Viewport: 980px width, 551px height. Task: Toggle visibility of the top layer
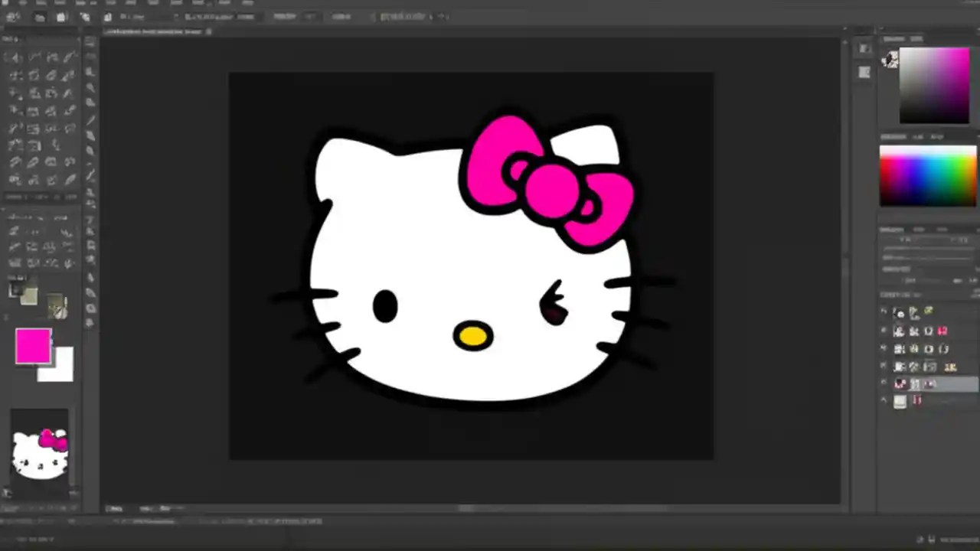(884, 311)
